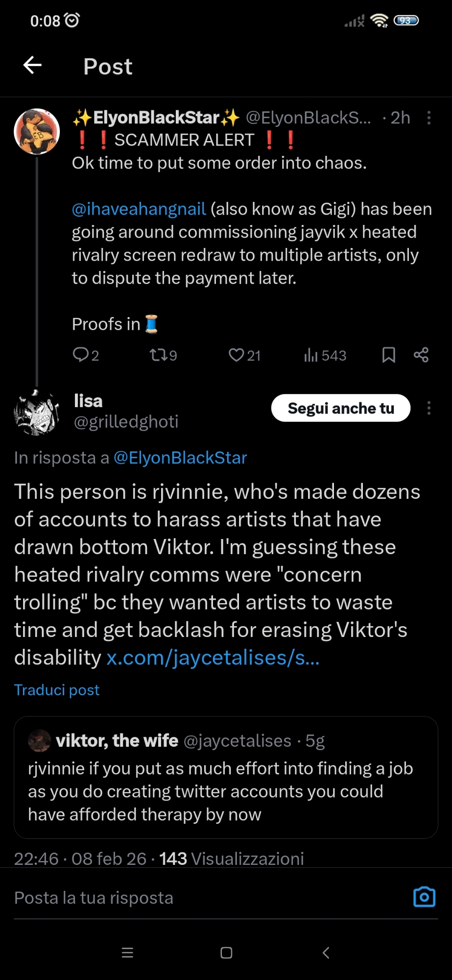Viewport: 452px width, 980px height.
Task: Tap "Traduci post" to translate
Action: [57, 690]
